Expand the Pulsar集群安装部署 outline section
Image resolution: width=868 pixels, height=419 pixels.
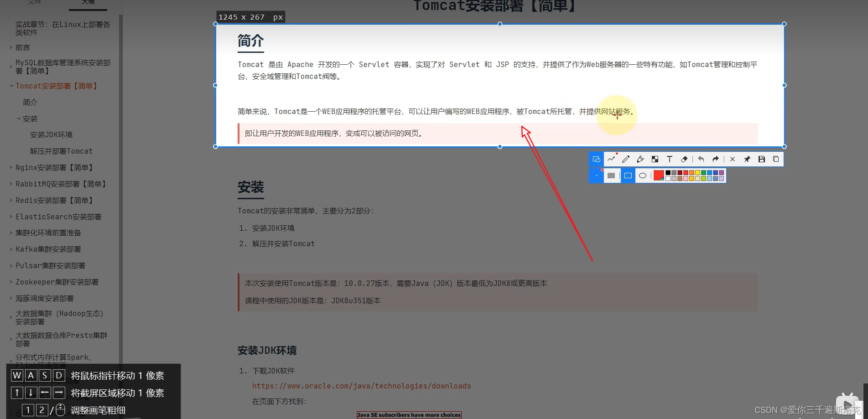point(11,265)
